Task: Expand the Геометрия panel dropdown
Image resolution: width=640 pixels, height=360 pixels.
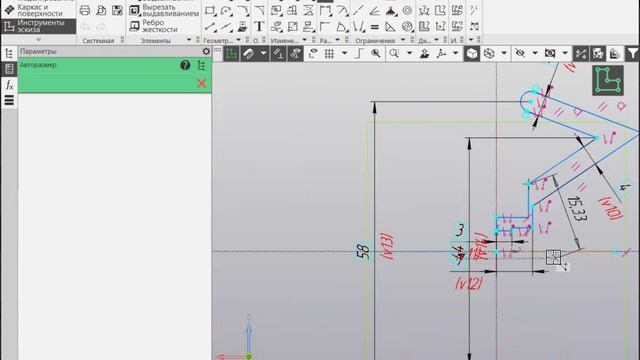Action: click(239, 40)
